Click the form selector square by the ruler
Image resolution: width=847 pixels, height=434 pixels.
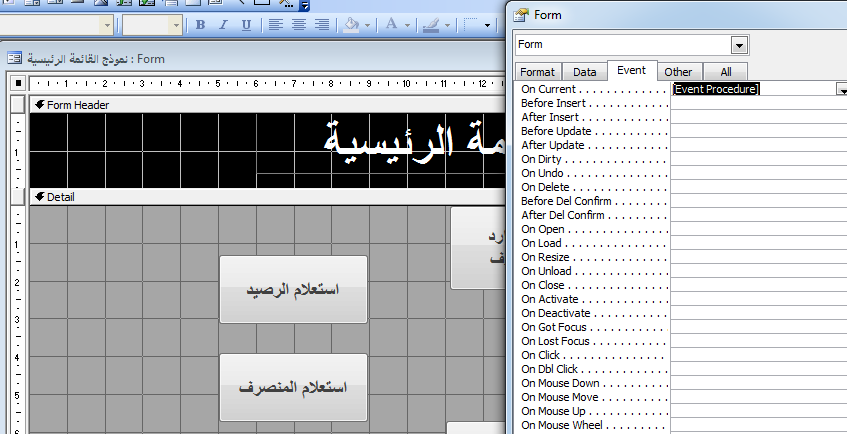(18, 83)
